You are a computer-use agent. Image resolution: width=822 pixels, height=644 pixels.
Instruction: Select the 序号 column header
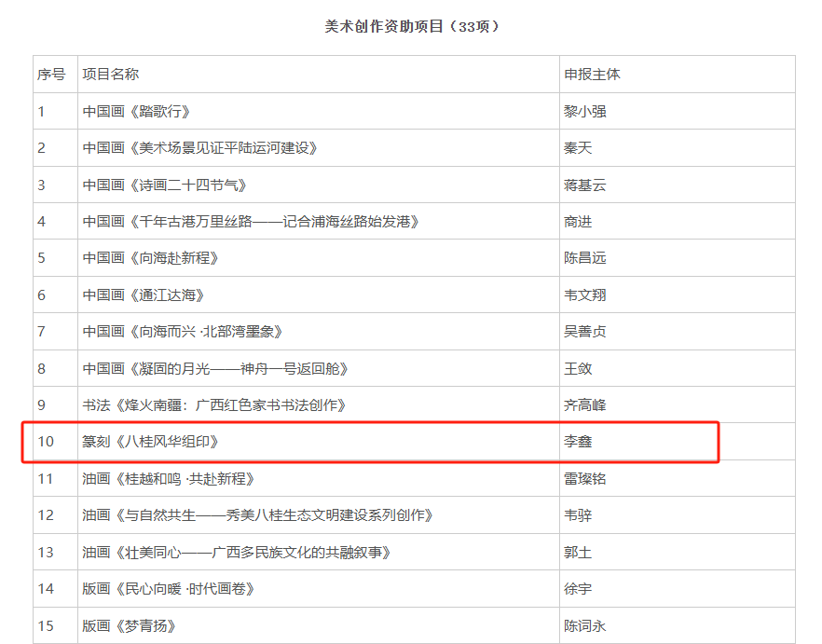point(51,75)
